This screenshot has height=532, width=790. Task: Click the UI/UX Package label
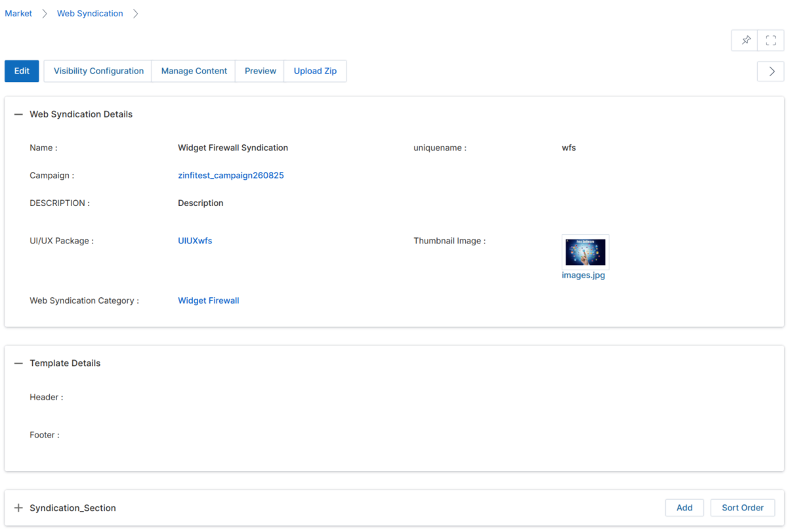(x=62, y=241)
